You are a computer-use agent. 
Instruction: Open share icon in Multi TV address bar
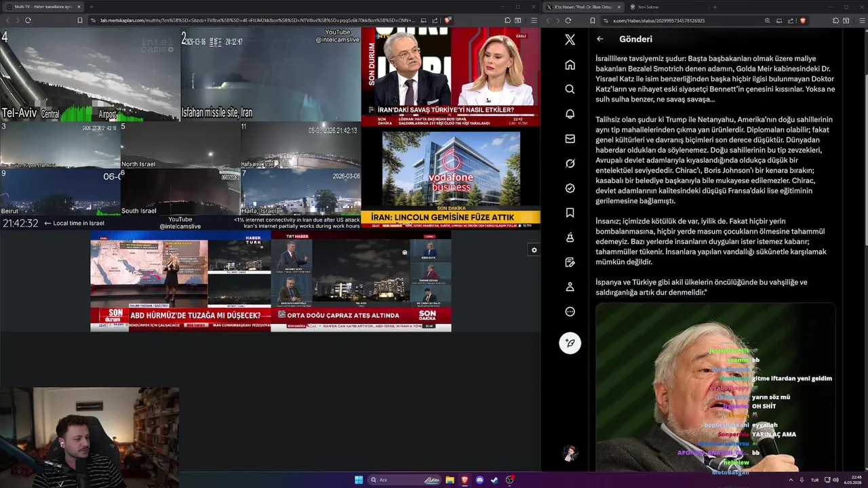point(435,20)
